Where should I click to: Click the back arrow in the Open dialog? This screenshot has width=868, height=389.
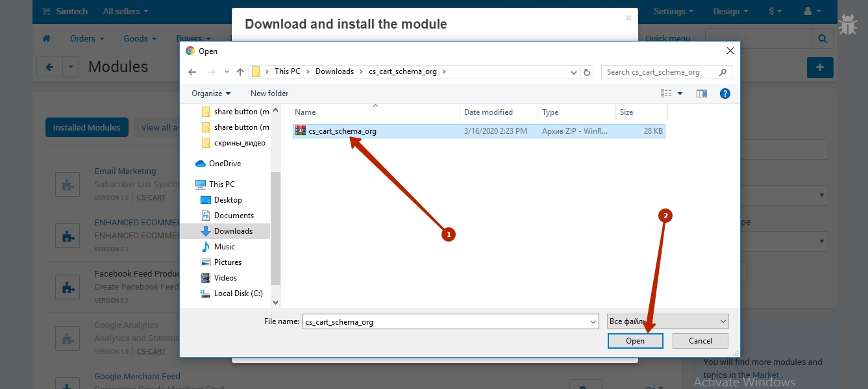pos(192,72)
